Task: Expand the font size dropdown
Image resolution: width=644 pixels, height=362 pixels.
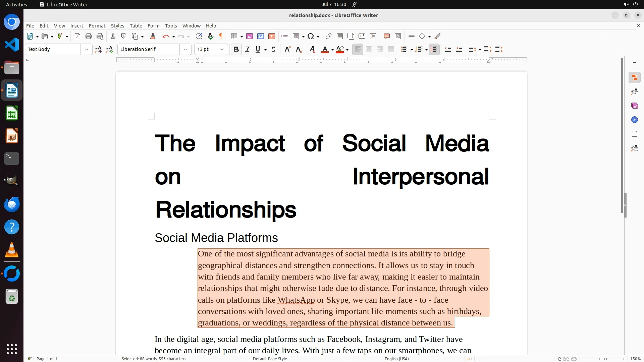Action: tap(222, 49)
